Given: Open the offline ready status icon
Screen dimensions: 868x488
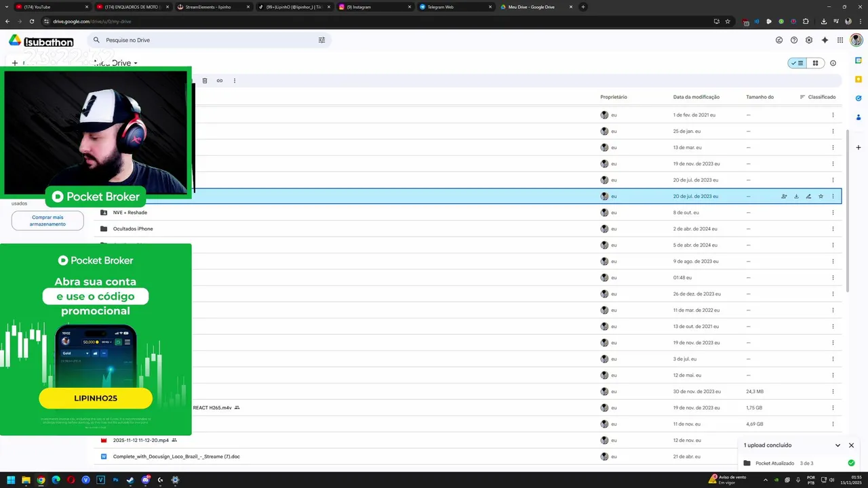Looking at the screenshot, I should pyautogui.click(x=779, y=40).
